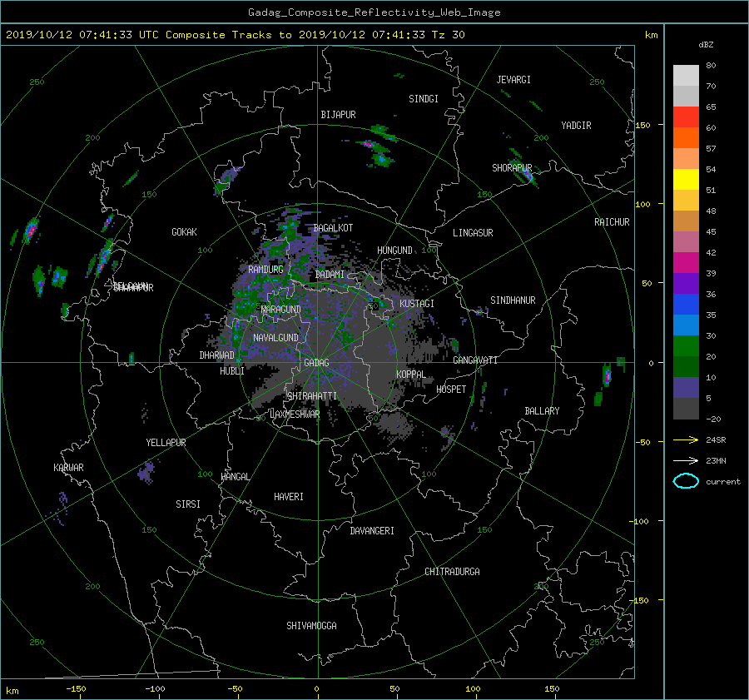Click the BADAMI label
The height and width of the screenshot is (700, 749).
click(330, 275)
